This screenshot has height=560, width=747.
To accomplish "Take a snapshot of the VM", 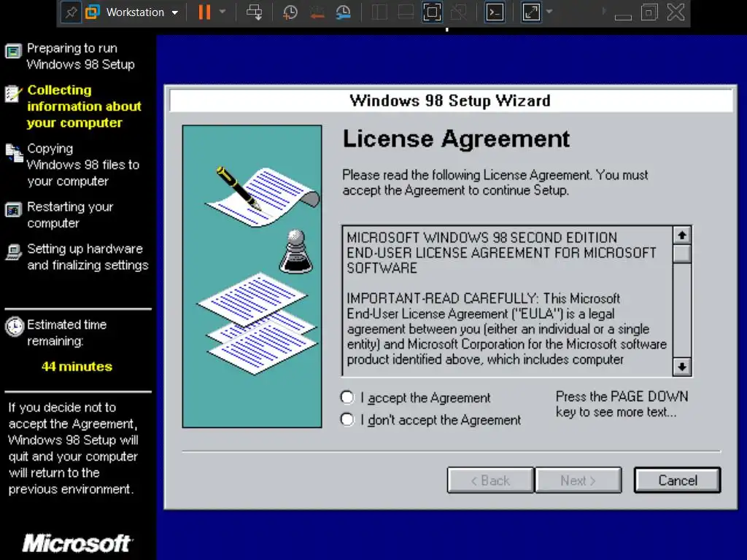I will 290,12.
